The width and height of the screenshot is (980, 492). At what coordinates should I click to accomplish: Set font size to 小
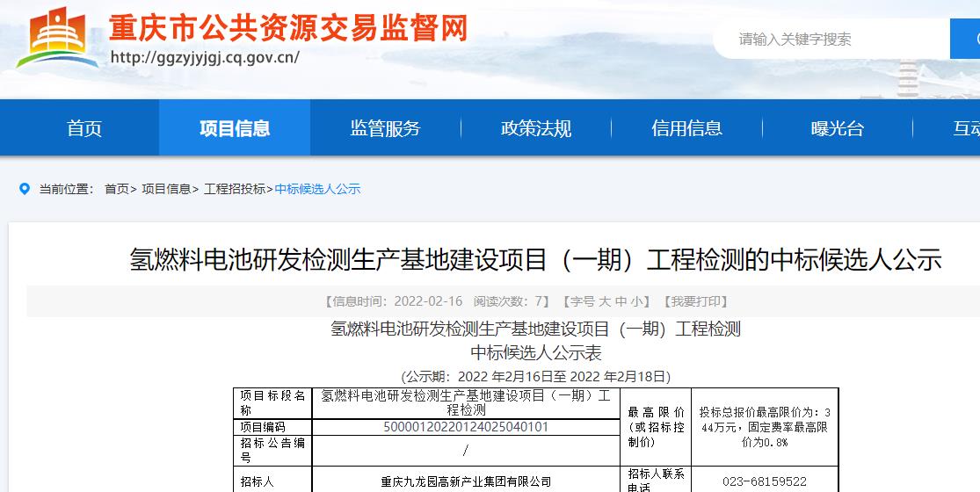click(636, 301)
